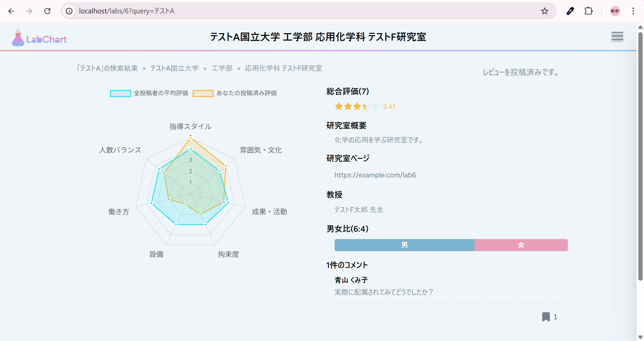
Task: Select 工学部 breadcrumb item
Action: [222, 68]
